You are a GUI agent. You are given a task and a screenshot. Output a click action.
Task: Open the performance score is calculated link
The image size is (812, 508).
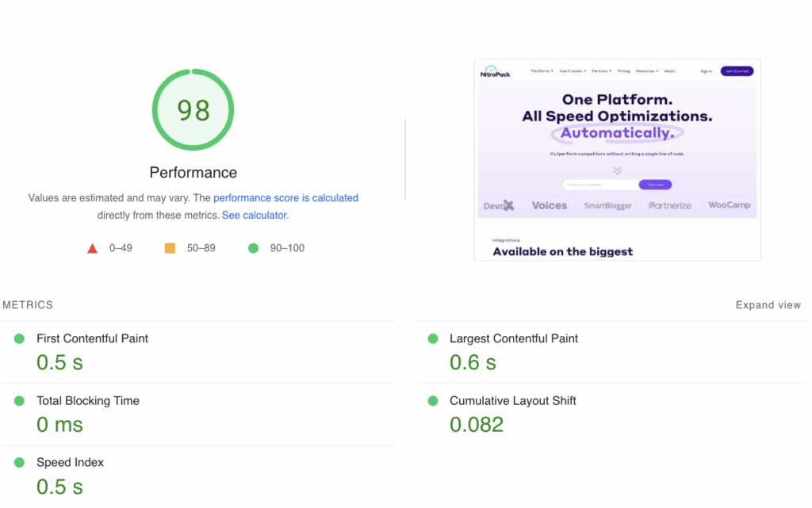coord(285,197)
